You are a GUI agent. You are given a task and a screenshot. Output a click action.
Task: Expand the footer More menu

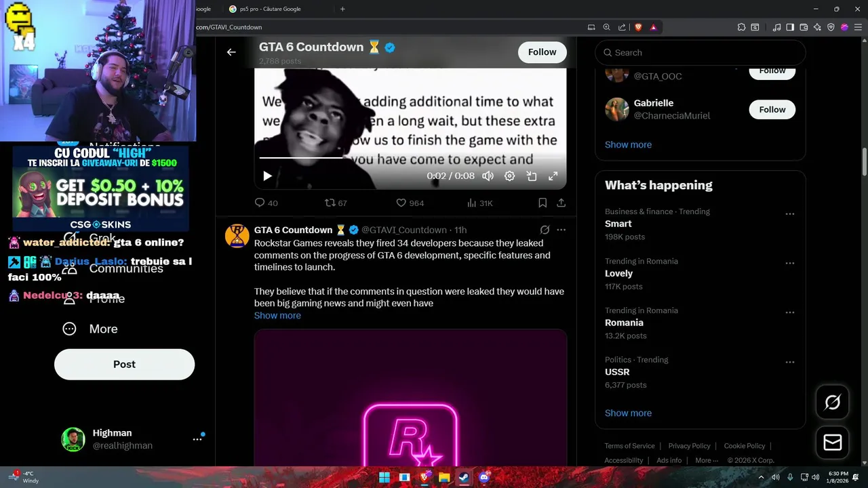point(707,460)
